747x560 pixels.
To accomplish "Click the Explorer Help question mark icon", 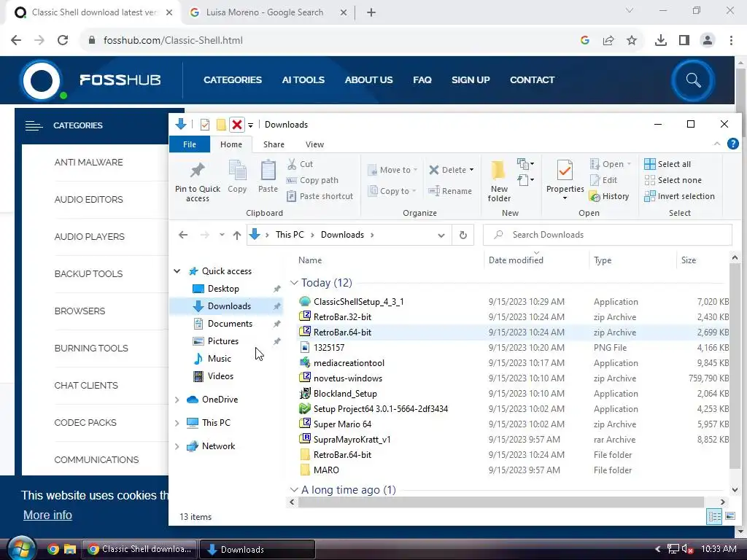I will [732, 144].
